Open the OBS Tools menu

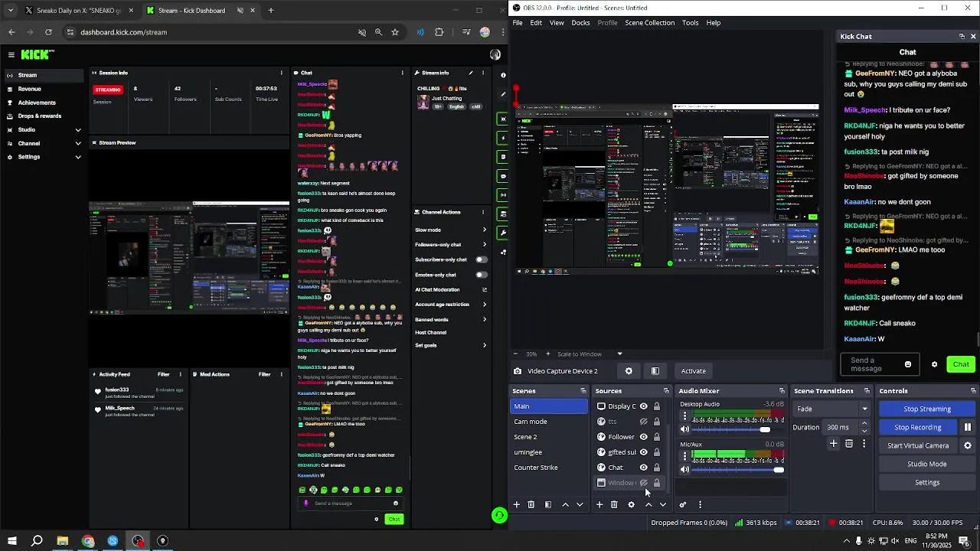(690, 23)
